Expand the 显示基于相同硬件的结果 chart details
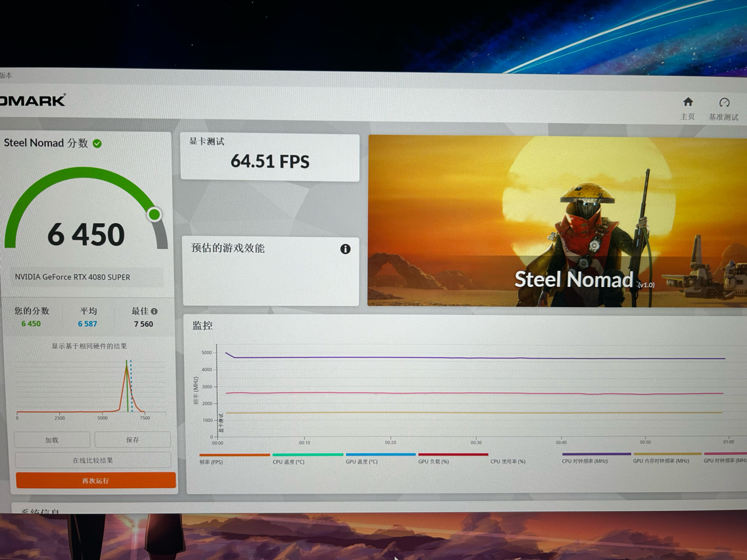The width and height of the screenshot is (747, 560). pos(90,345)
